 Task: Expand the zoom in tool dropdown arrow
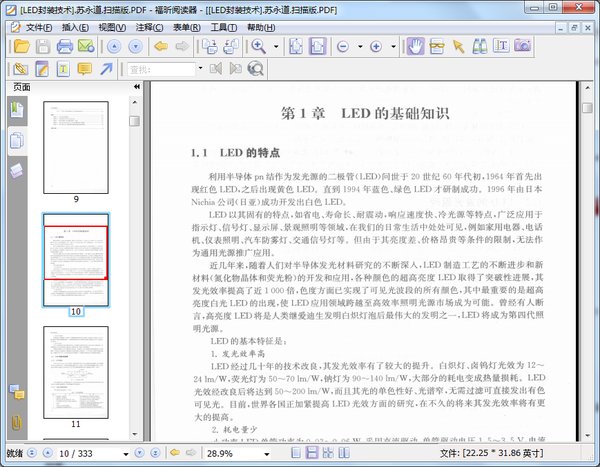276,47
